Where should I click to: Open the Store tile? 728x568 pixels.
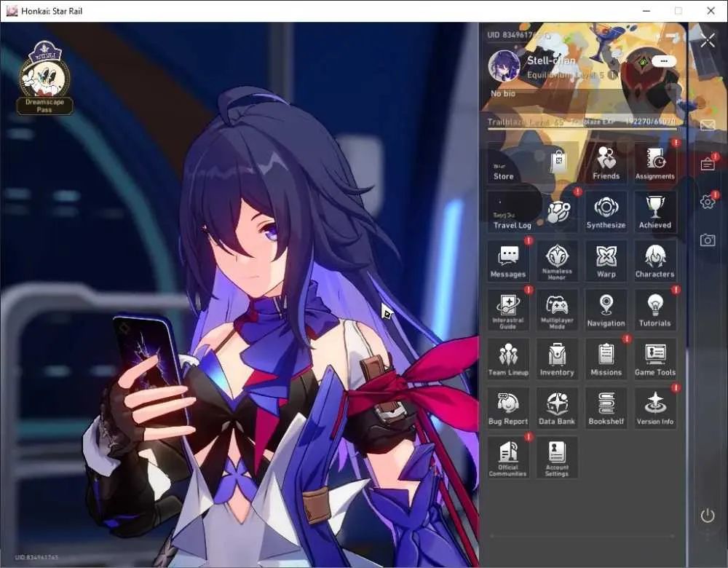pyautogui.click(x=532, y=162)
